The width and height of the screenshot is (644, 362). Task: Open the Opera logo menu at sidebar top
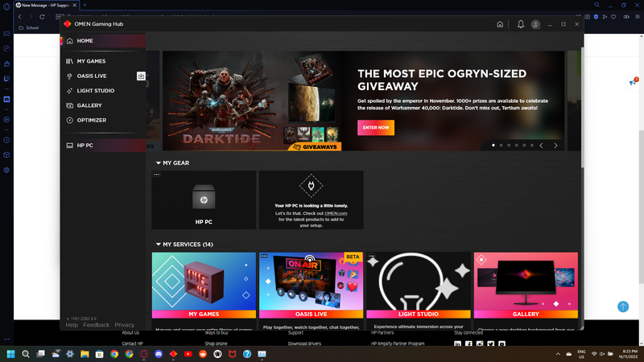6,6
